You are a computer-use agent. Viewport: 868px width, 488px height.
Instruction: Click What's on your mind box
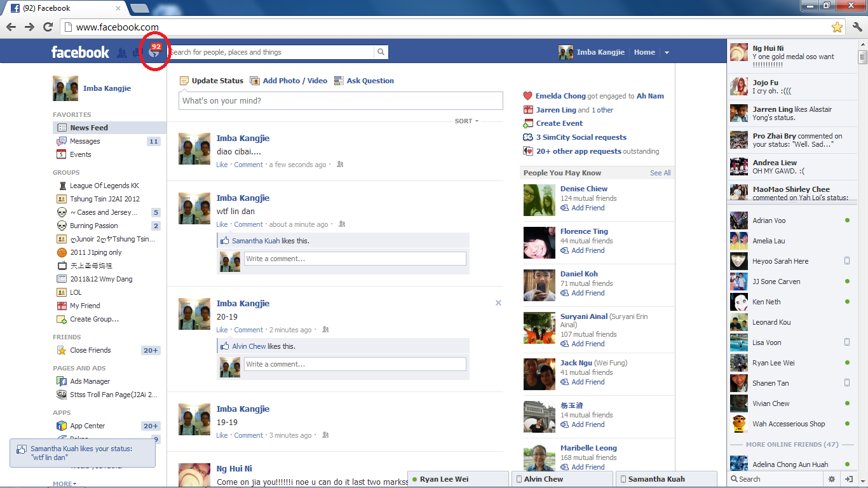[x=341, y=100]
